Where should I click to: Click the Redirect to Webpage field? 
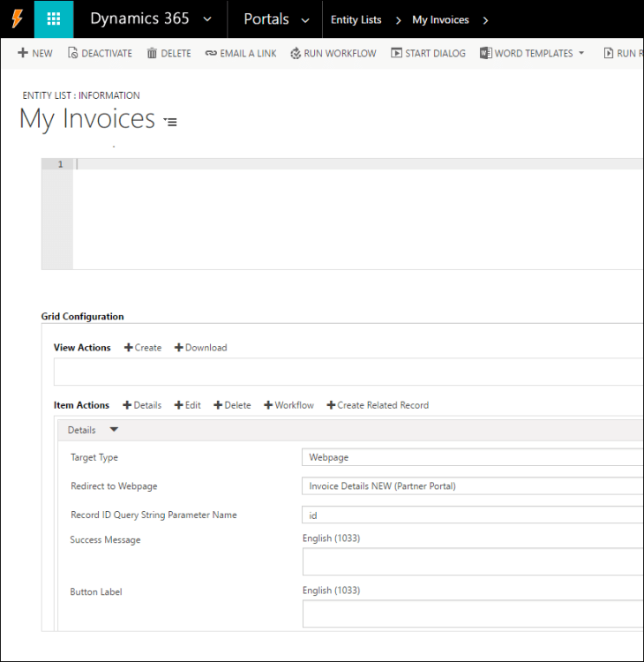click(x=472, y=486)
